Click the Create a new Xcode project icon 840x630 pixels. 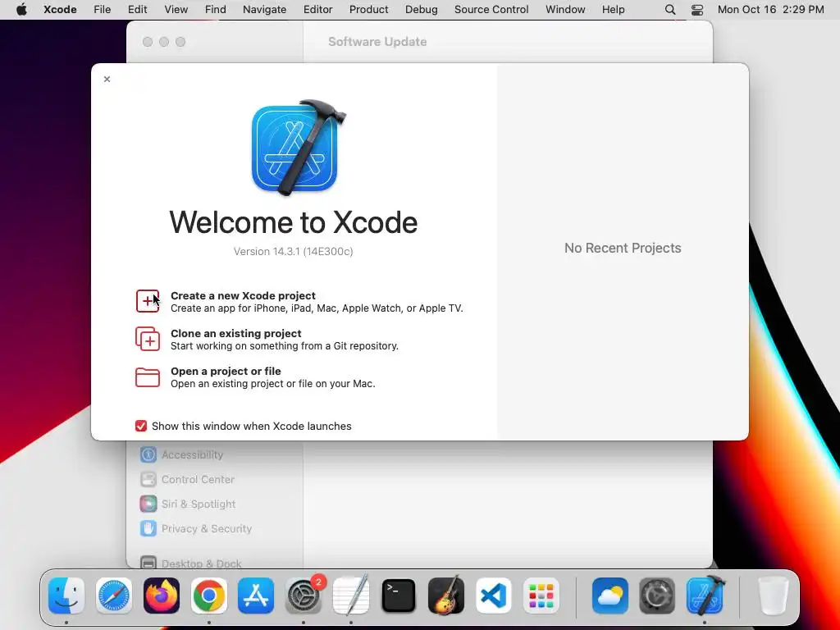[x=148, y=301]
